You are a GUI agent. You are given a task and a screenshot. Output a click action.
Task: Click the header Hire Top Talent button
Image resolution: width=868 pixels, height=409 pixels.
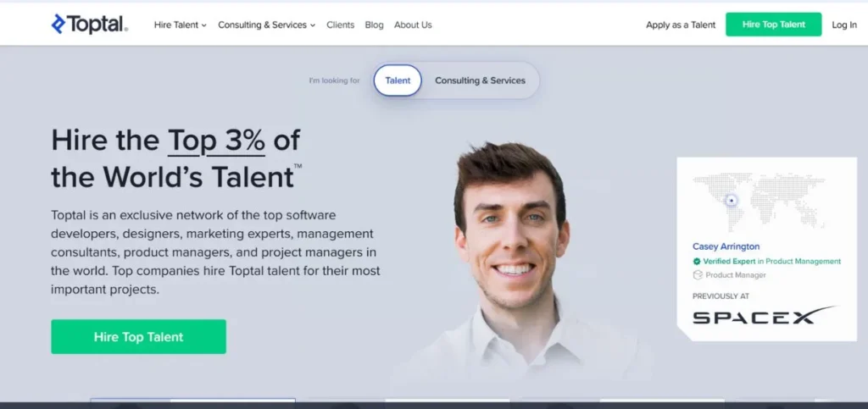pyautogui.click(x=773, y=25)
